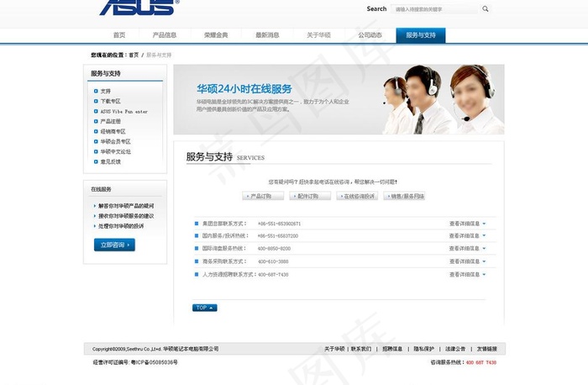Click the search magnifier icon
Screen dimensions: 588x385
point(486,9)
